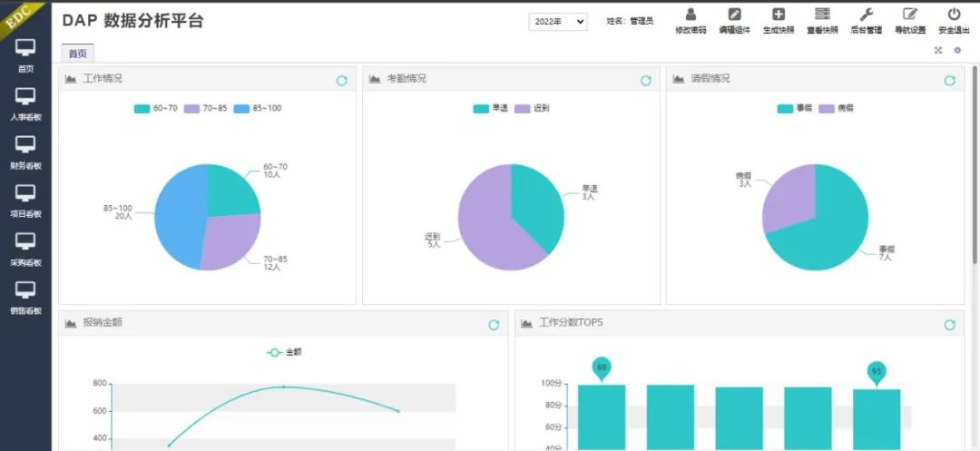Click the 800 axis label in 报销金额

point(100,384)
